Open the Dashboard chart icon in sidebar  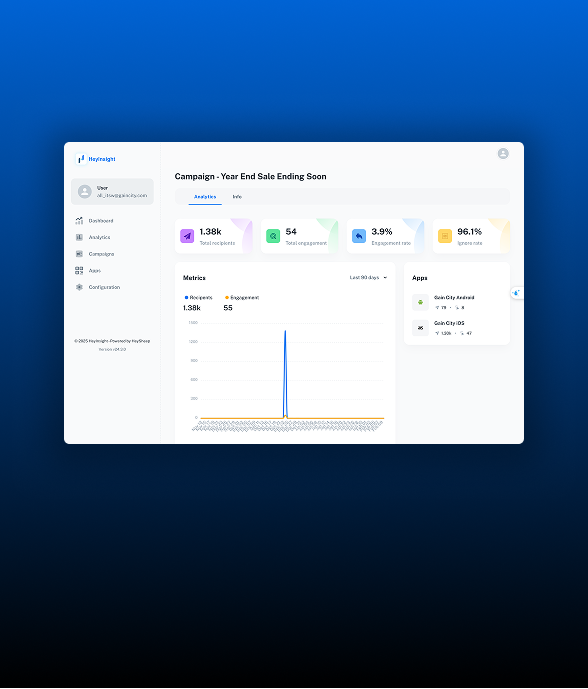click(x=79, y=221)
